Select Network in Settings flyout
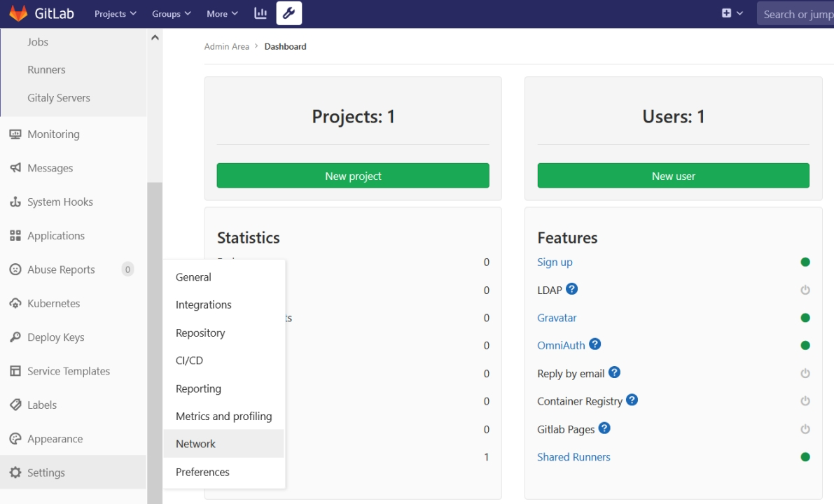834x504 pixels. [x=224, y=444]
